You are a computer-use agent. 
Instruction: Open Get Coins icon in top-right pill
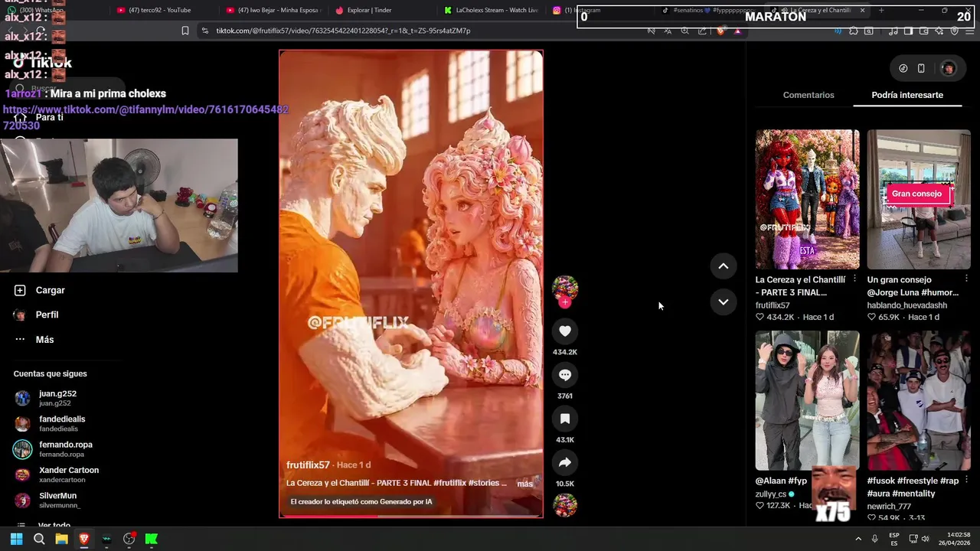tap(903, 68)
